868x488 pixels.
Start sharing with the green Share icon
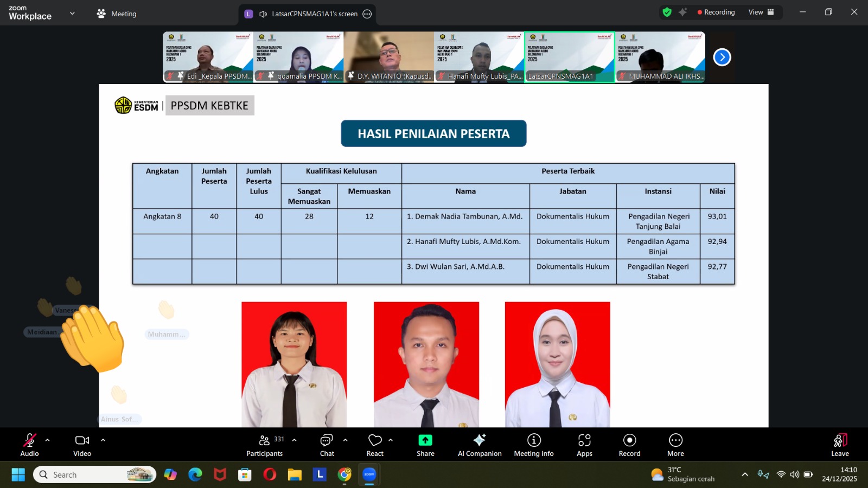425,445
